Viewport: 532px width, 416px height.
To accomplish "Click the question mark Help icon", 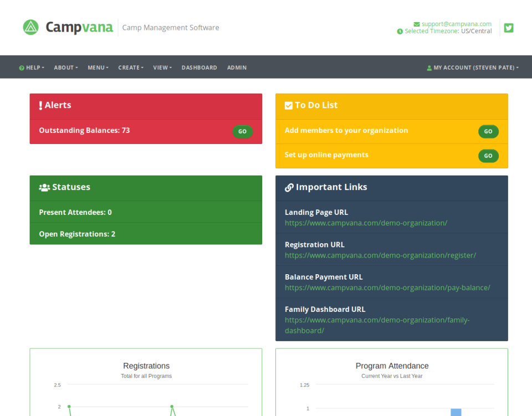I will (x=22, y=68).
